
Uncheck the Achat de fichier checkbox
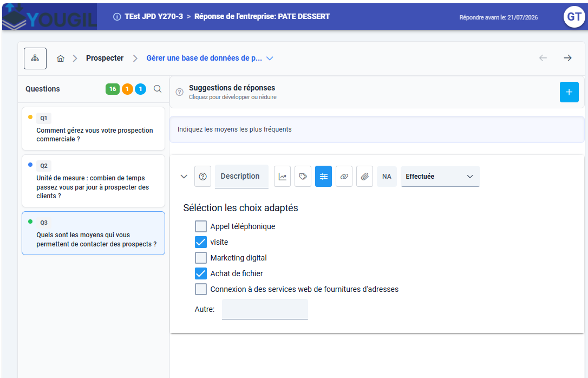pos(201,273)
